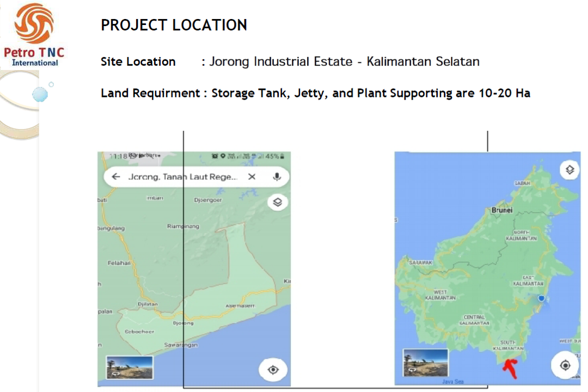
Task: Click the 11:18 clock in the phone status bar
Action: coord(119,156)
